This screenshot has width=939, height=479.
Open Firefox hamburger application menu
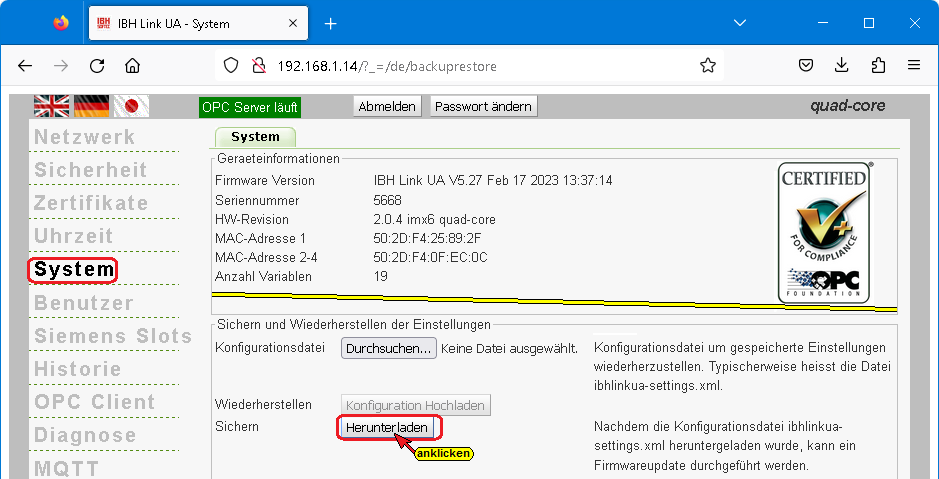[914, 66]
